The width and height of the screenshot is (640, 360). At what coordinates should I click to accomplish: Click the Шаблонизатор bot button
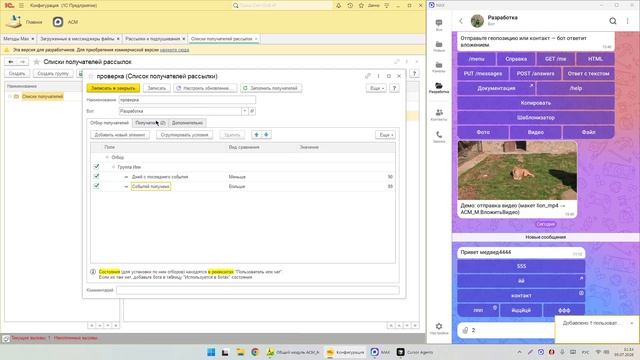tap(536, 118)
